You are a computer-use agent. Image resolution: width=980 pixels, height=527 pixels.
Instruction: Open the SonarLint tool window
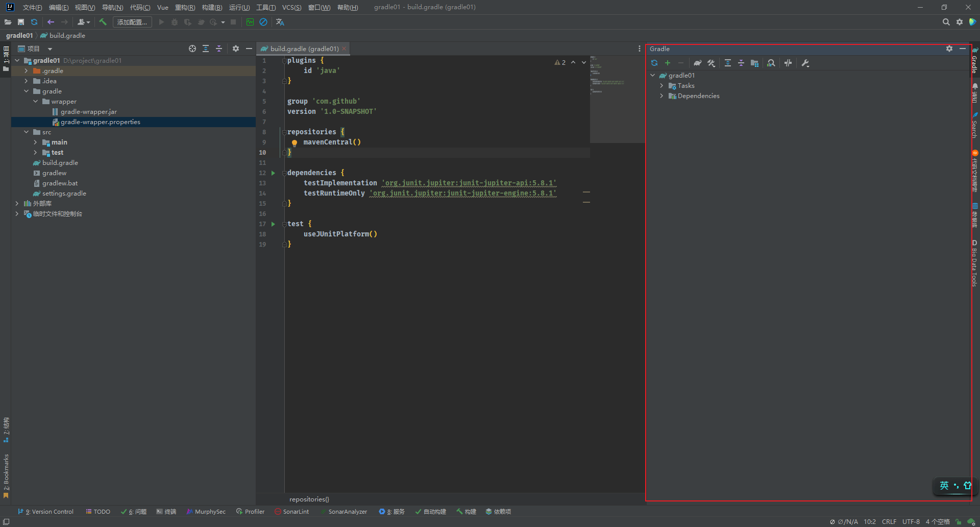[x=292, y=511]
